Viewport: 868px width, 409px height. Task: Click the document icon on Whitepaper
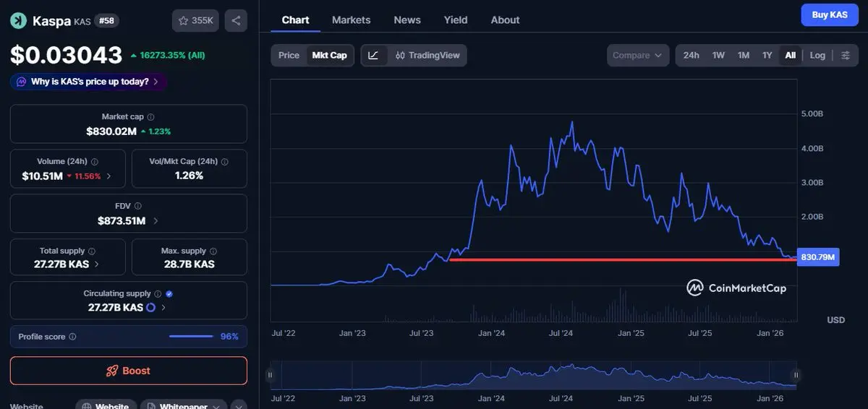151,407
